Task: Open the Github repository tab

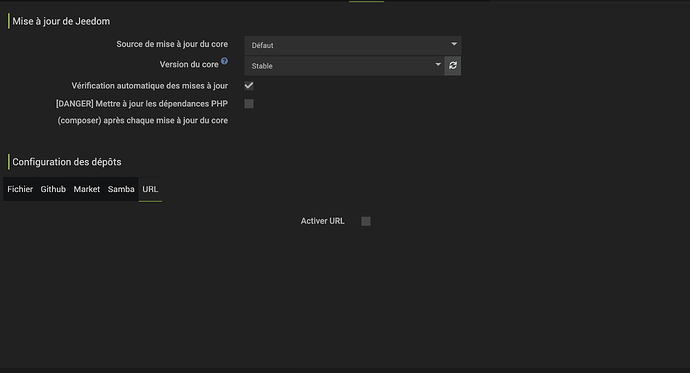Action: point(53,189)
